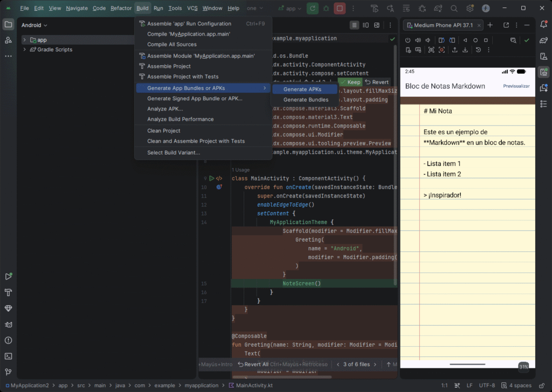Open the Project tool window folder icon
The image size is (552, 392).
click(8, 25)
